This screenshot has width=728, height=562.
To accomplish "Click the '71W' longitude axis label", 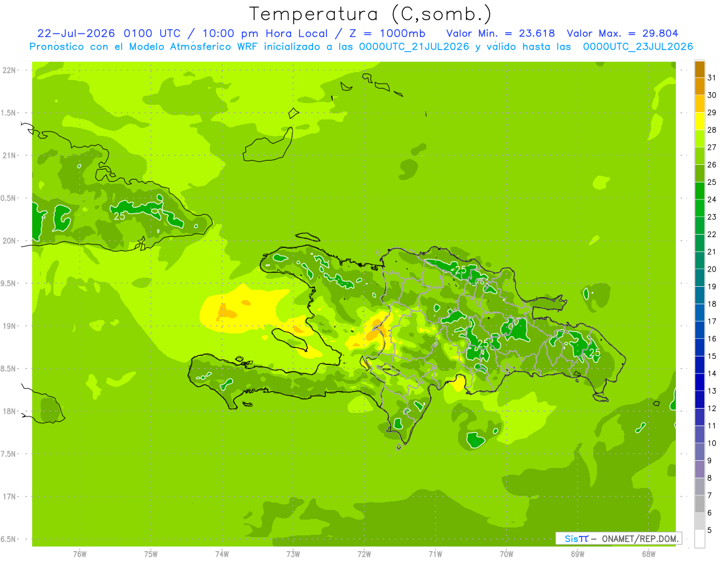I will point(435,554).
